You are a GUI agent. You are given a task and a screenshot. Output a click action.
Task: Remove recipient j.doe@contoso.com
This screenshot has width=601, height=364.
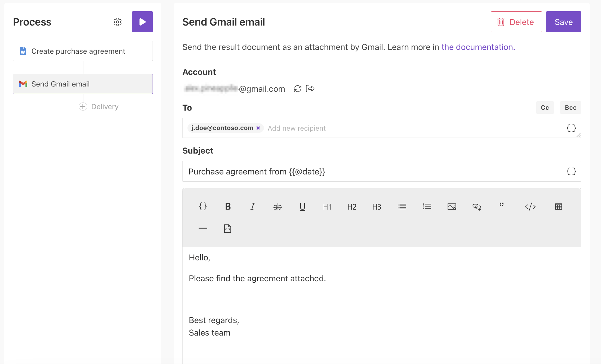pos(258,128)
